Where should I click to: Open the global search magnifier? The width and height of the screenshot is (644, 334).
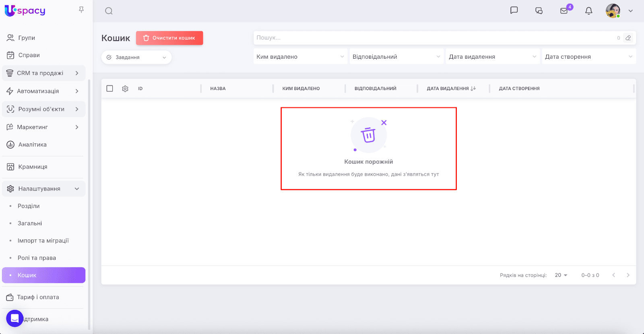coord(109,11)
